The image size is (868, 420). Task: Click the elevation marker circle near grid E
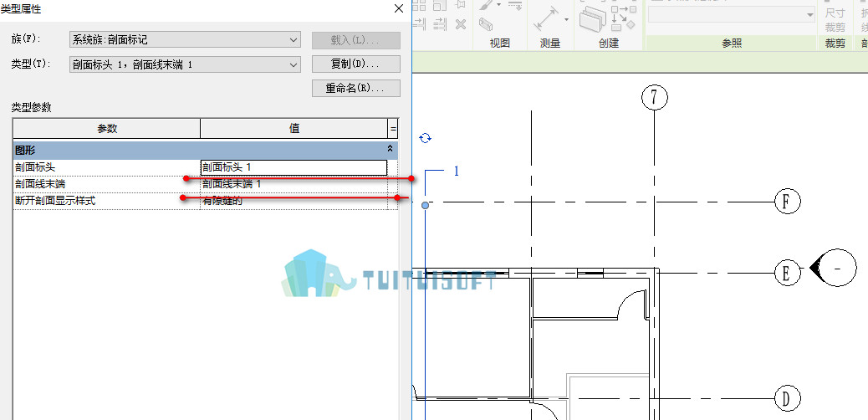(838, 269)
